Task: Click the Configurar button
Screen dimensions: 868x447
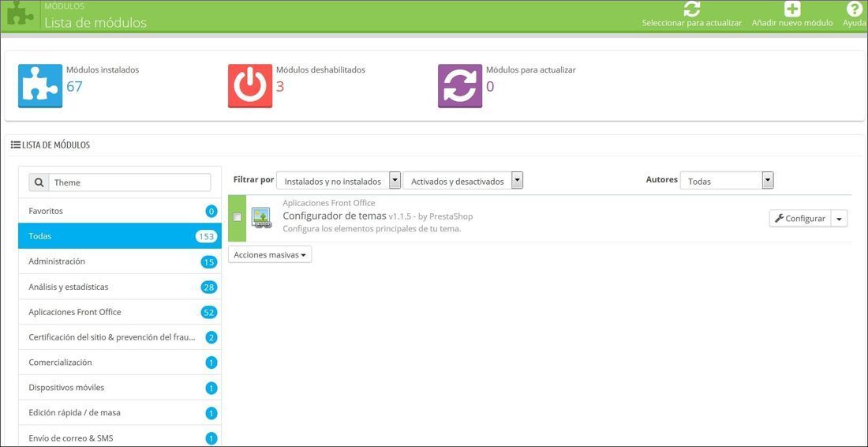Action: coord(800,218)
